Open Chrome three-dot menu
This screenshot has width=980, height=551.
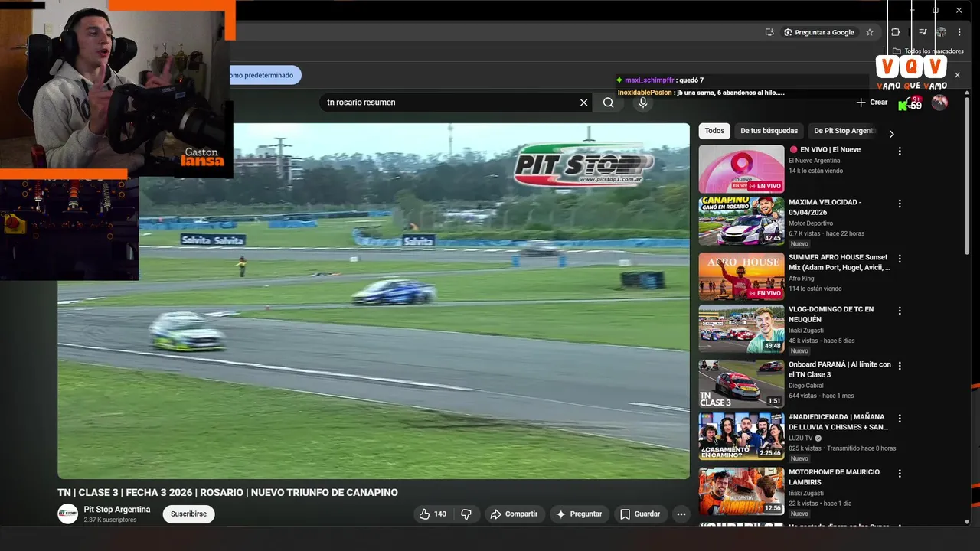pos(960,32)
